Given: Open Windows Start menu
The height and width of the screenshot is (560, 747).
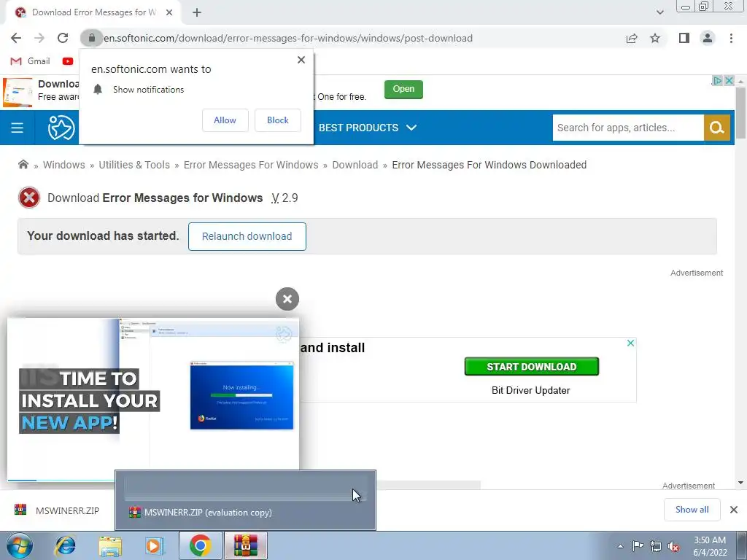Looking at the screenshot, I should [x=20, y=545].
